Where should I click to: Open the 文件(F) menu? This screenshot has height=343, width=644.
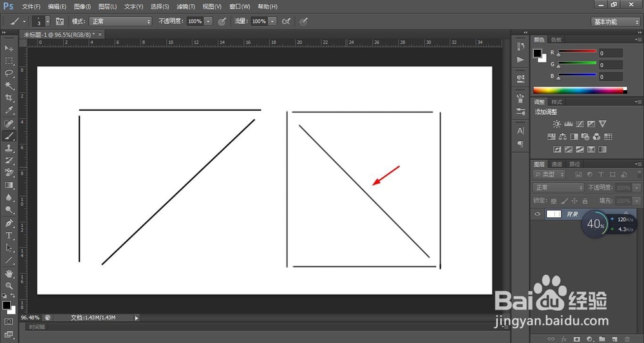coord(31,6)
